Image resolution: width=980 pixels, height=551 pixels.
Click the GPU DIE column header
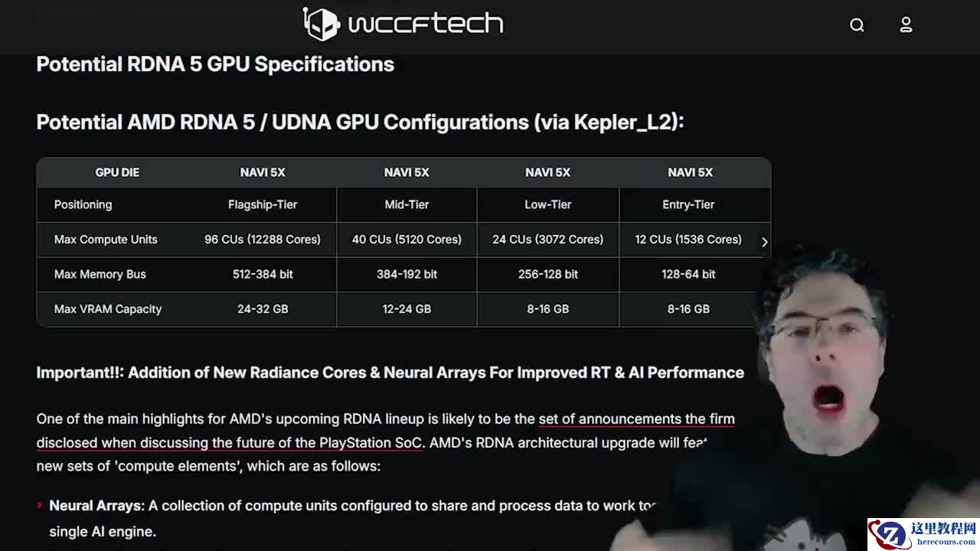tap(117, 172)
